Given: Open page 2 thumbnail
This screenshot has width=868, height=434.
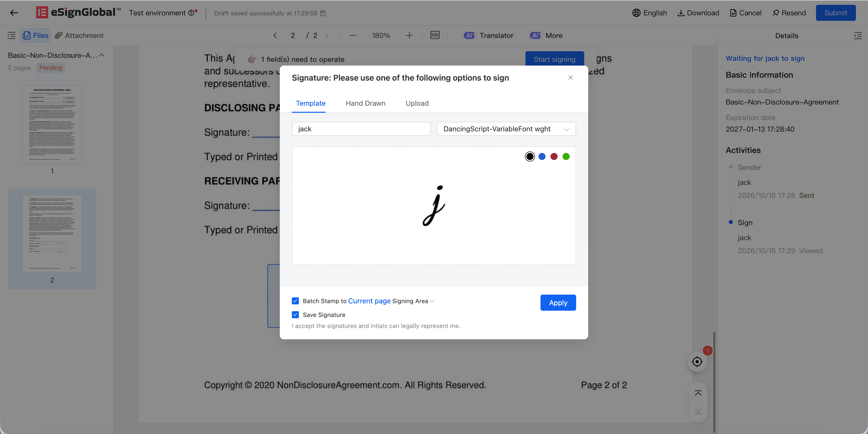Looking at the screenshot, I should (x=52, y=233).
